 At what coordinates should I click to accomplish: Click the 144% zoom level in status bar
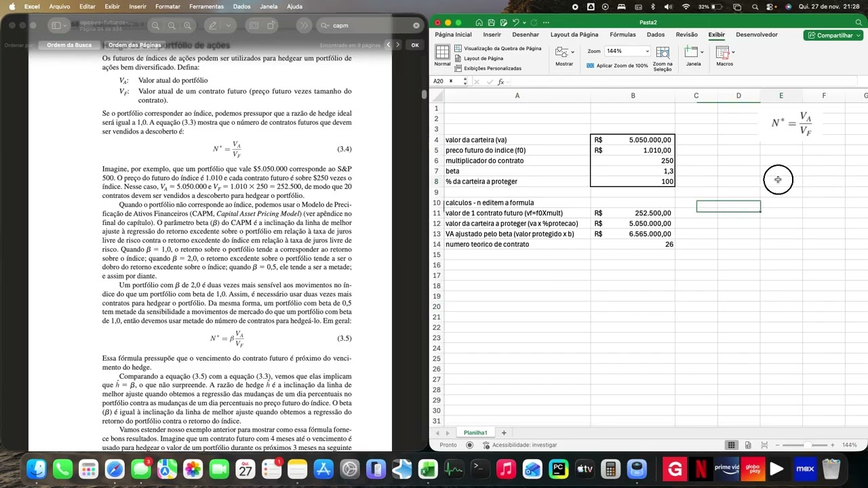pos(850,445)
